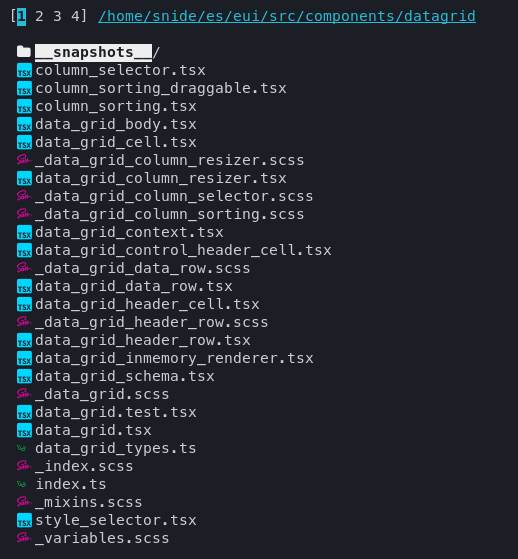This screenshot has width=518, height=559.
Task: Select active context tab 1
Action: pyautogui.click(x=22, y=17)
